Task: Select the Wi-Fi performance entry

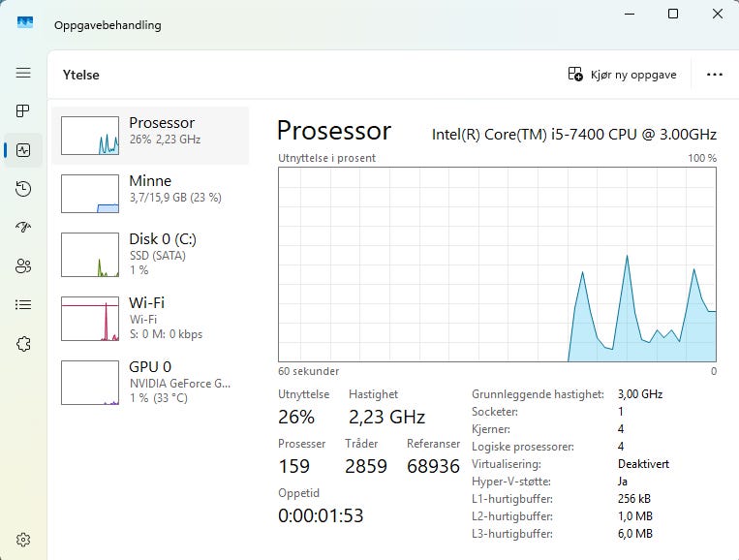Action: coord(150,319)
